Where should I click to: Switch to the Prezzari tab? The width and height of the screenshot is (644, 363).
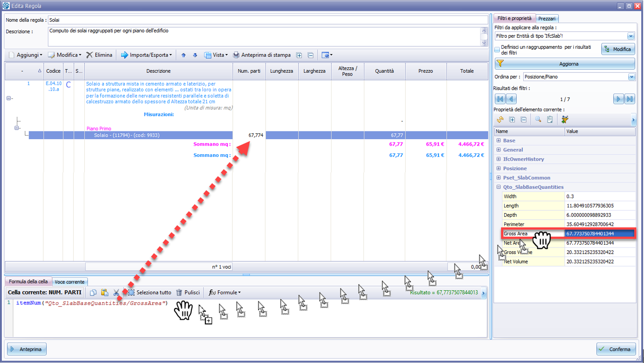(547, 19)
